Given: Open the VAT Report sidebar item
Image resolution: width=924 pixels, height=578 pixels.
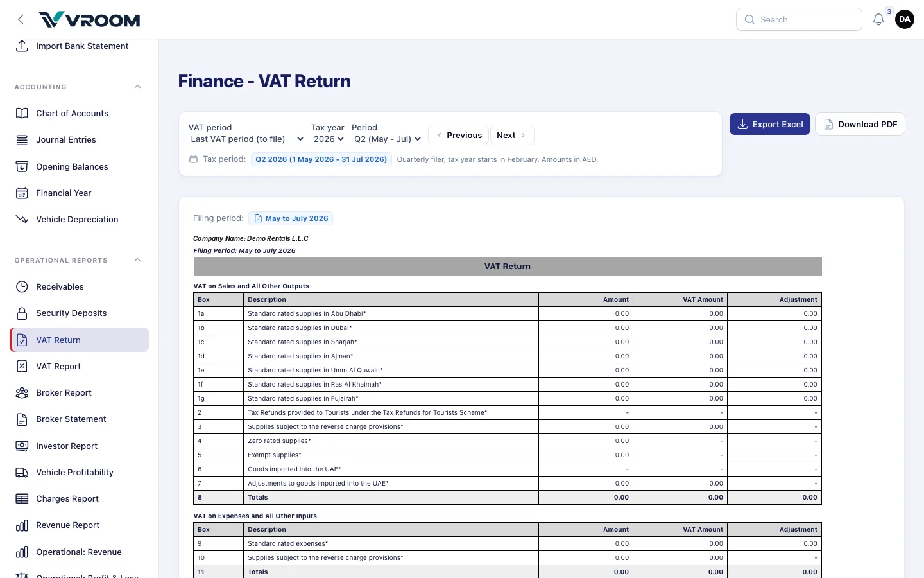Looking at the screenshot, I should pyautogui.click(x=80, y=366).
